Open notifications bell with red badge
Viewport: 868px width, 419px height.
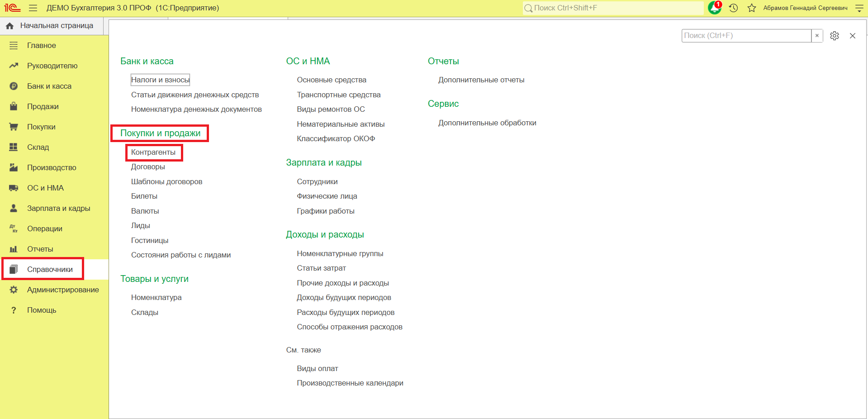point(715,8)
